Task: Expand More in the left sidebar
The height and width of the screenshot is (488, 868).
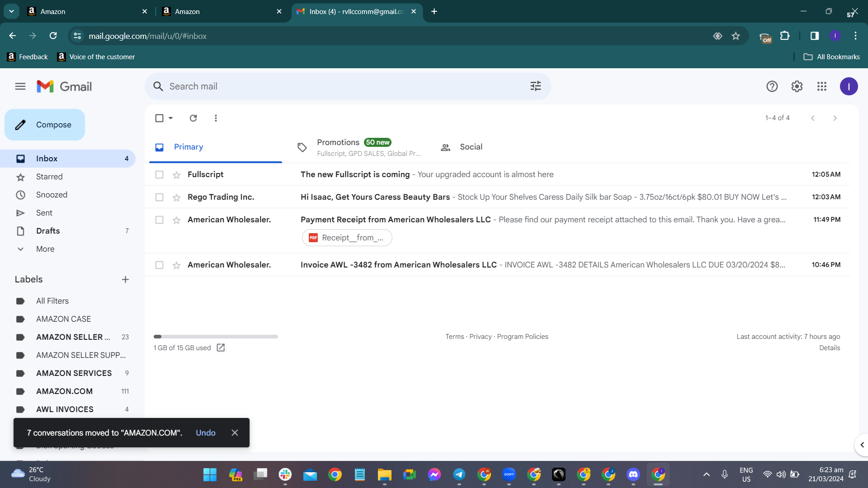Action: pyautogui.click(x=45, y=249)
